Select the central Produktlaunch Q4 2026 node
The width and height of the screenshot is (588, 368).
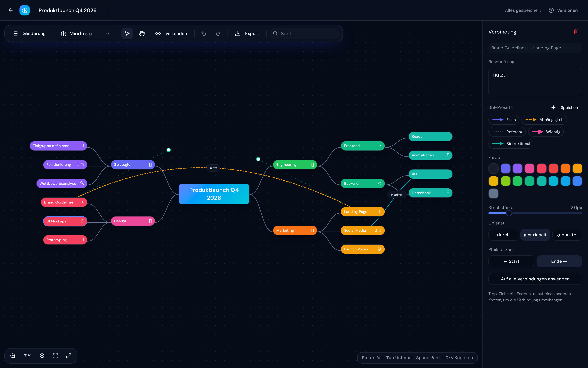click(214, 194)
